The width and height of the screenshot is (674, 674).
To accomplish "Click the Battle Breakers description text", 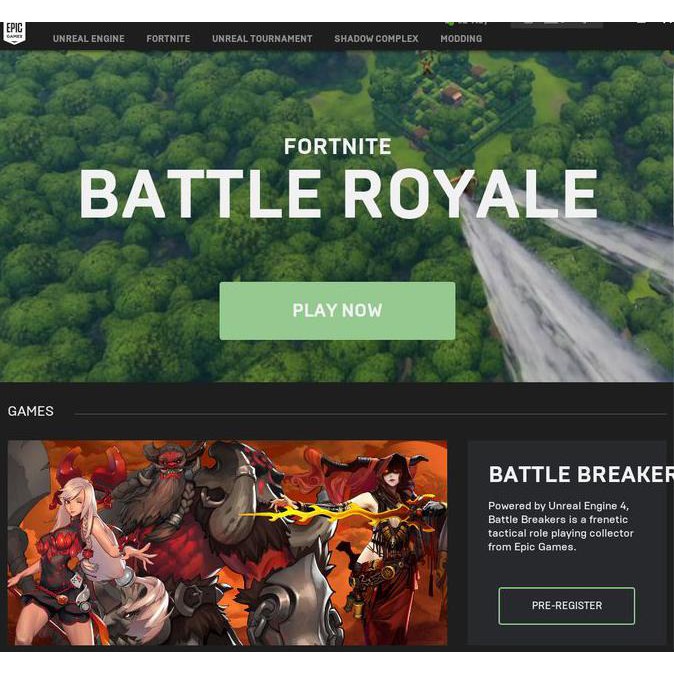I will click(x=561, y=526).
